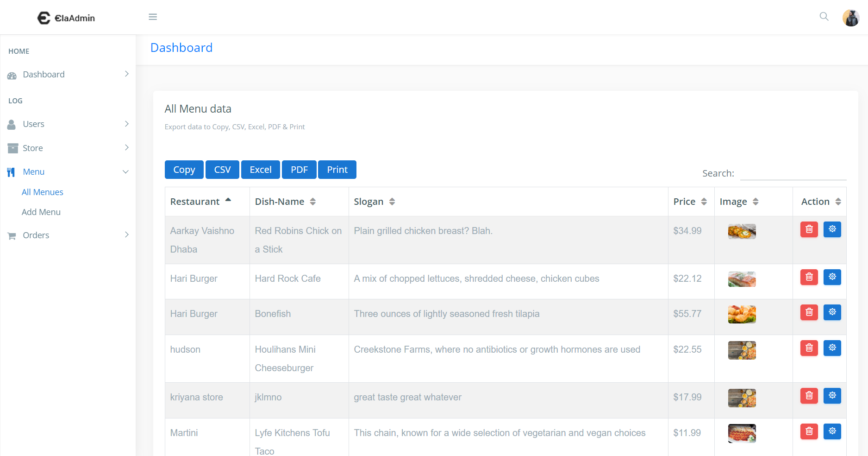The height and width of the screenshot is (456, 868).
Task: Click the Menu cutlery icon in sidebar
Action: (11, 172)
